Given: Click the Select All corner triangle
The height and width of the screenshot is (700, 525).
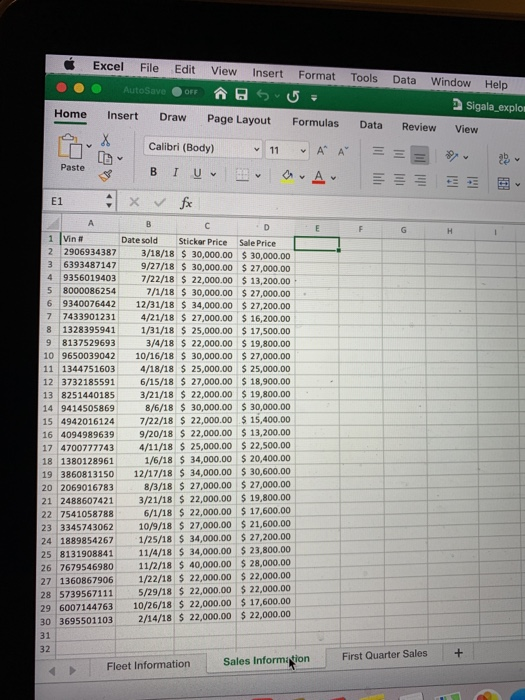Looking at the screenshot, I should click(53, 223).
